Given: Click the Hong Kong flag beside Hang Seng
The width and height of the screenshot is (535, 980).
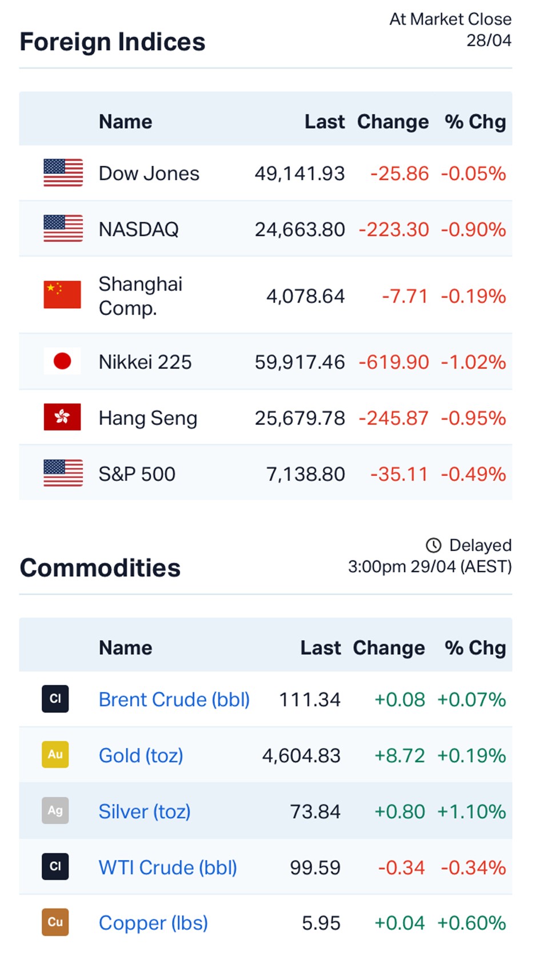Looking at the screenshot, I should pyautogui.click(x=62, y=417).
